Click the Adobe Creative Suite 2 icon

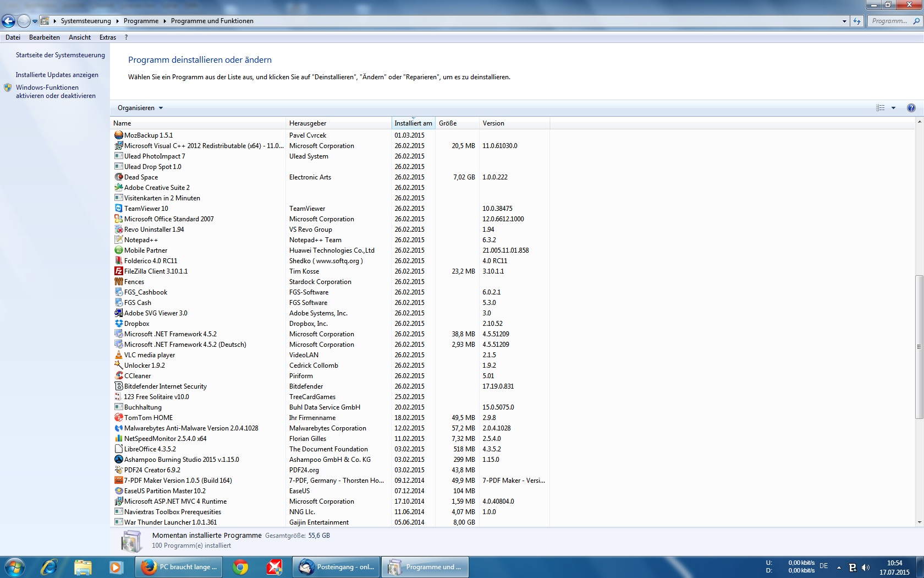[x=118, y=187]
